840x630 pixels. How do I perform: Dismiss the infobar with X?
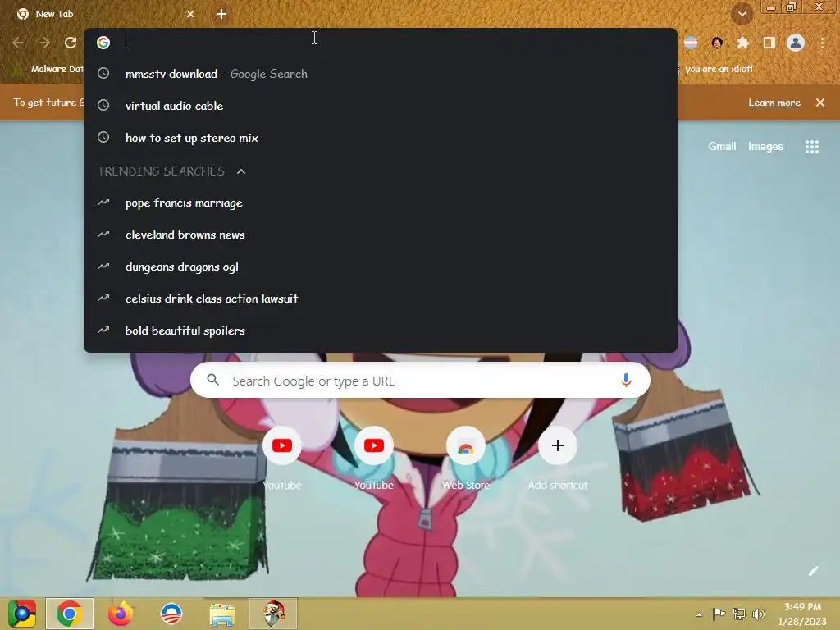(x=820, y=103)
